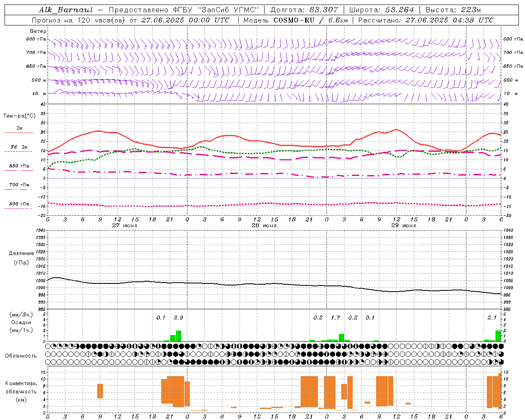Click the (гПа) pressure unit label
525x420 pixels.
[x=21, y=263]
